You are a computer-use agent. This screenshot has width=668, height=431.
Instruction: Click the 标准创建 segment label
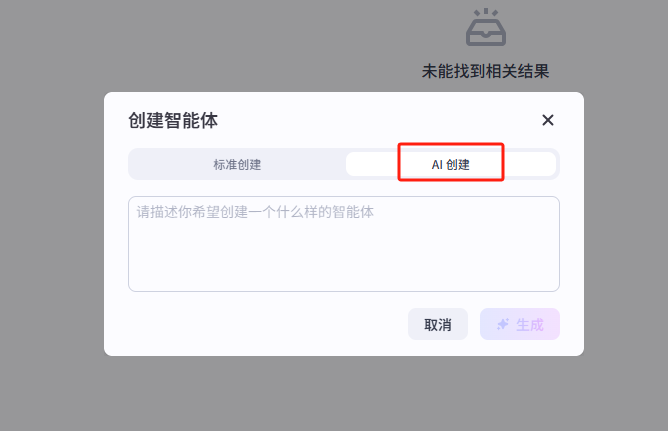coord(238,164)
